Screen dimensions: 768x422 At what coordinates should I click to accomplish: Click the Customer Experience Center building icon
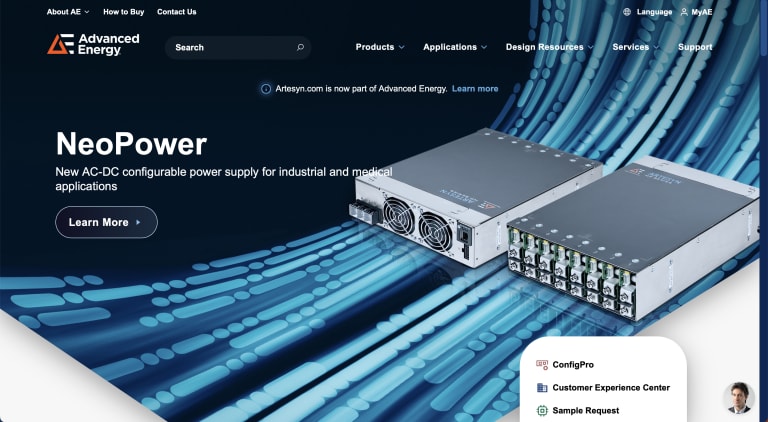(542, 388)
